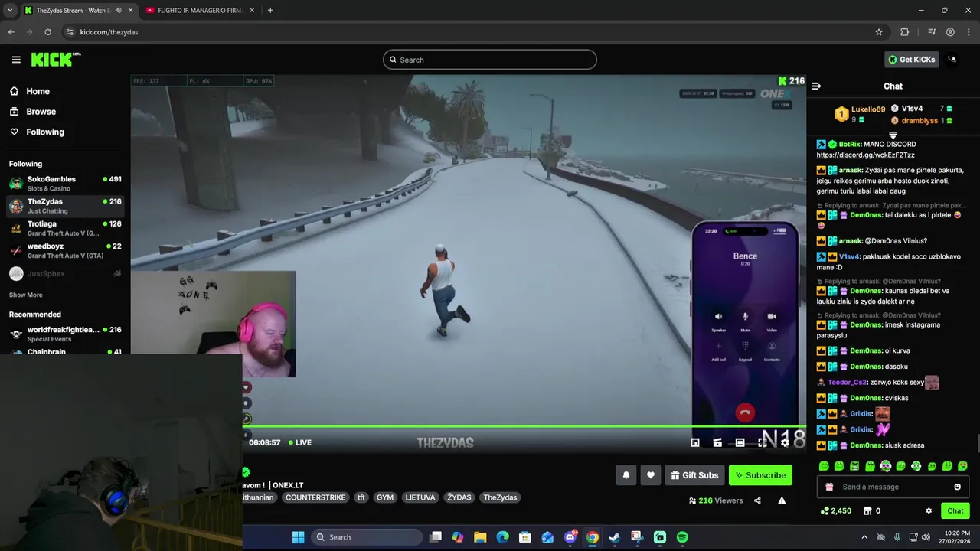The width and height of the screenshot is (980, 551).
Task: Bookmark this page with star icon
Action: tap(879, 32)
